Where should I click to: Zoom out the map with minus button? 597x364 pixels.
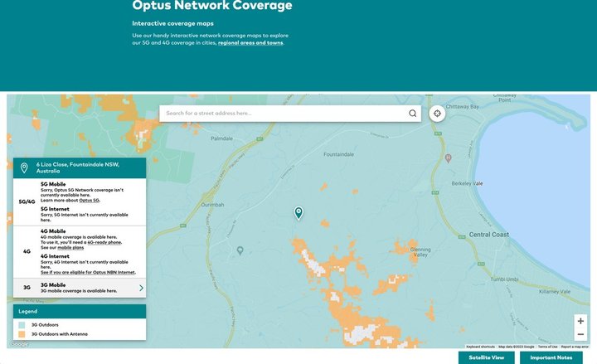tap(580, 334)
